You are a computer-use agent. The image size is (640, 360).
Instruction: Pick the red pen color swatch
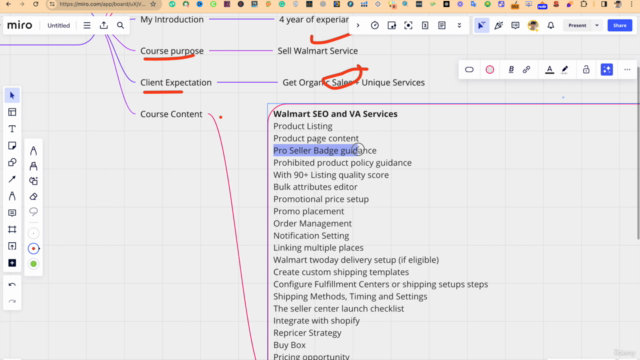click(x=33, y=249)
